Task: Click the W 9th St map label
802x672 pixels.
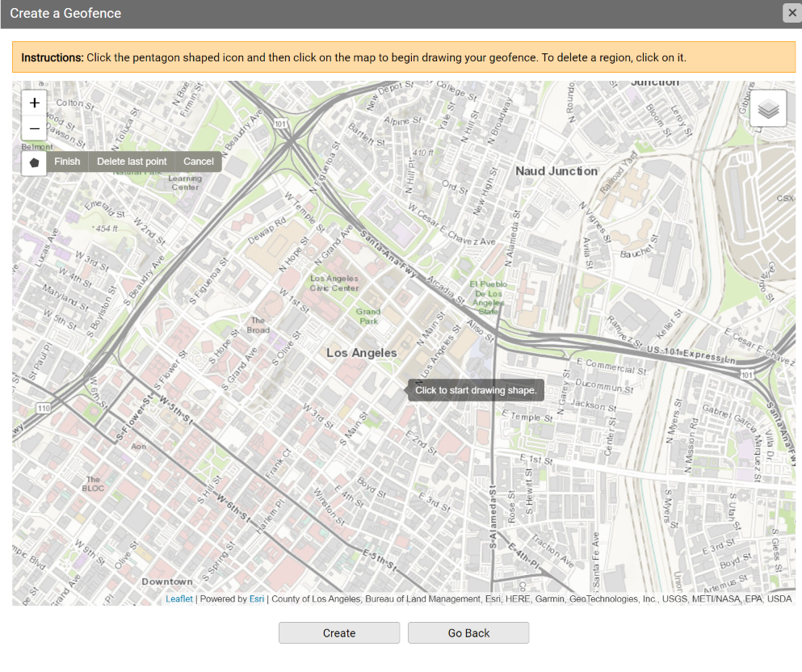Action: coord(90,552)
